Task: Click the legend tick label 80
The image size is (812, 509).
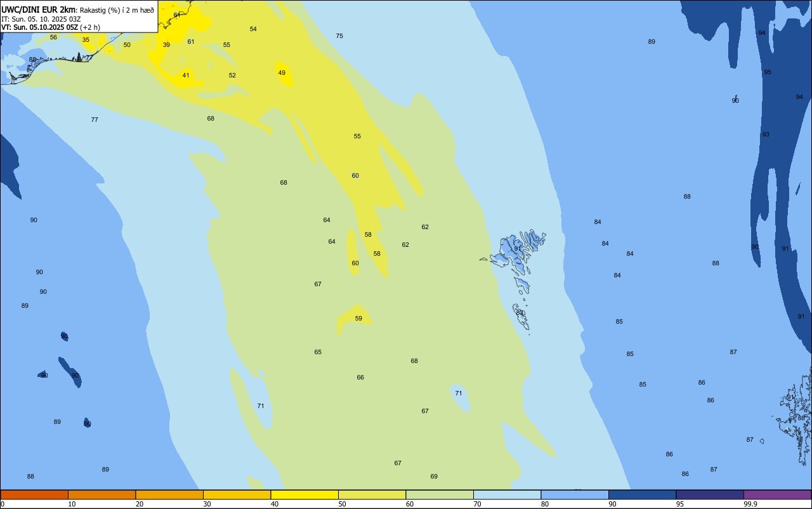Action: click(x=545, y=504)
